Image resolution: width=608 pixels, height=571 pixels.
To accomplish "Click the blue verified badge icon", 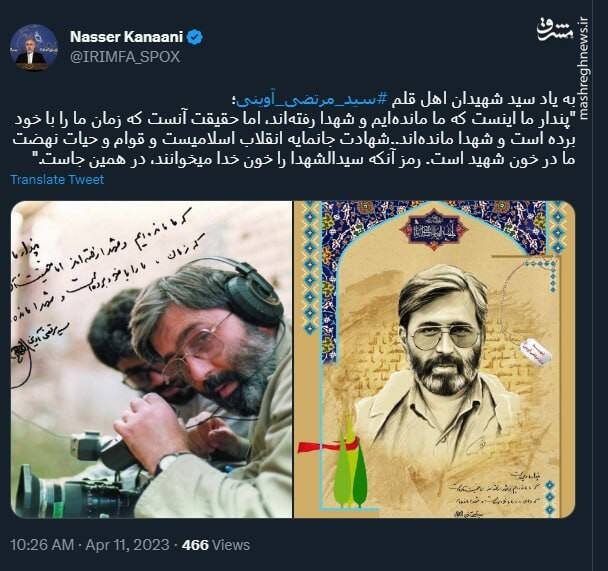I will tap(195, 37).
